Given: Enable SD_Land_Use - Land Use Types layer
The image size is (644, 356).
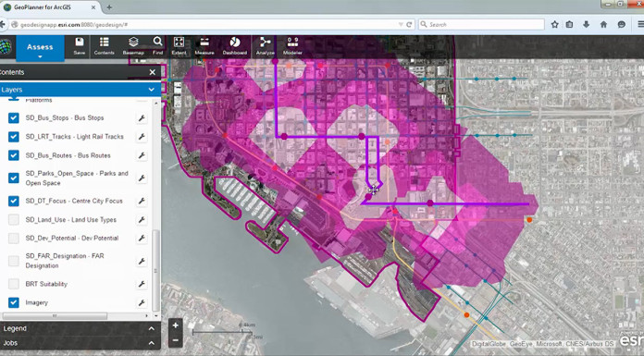Looking at the screenshot, I should pos(14,220).
